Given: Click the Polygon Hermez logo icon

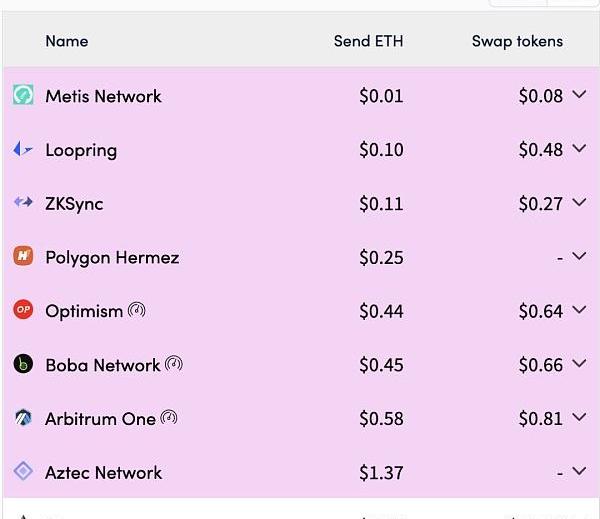Looking at the screenshot, I should [x=23, y=256].
